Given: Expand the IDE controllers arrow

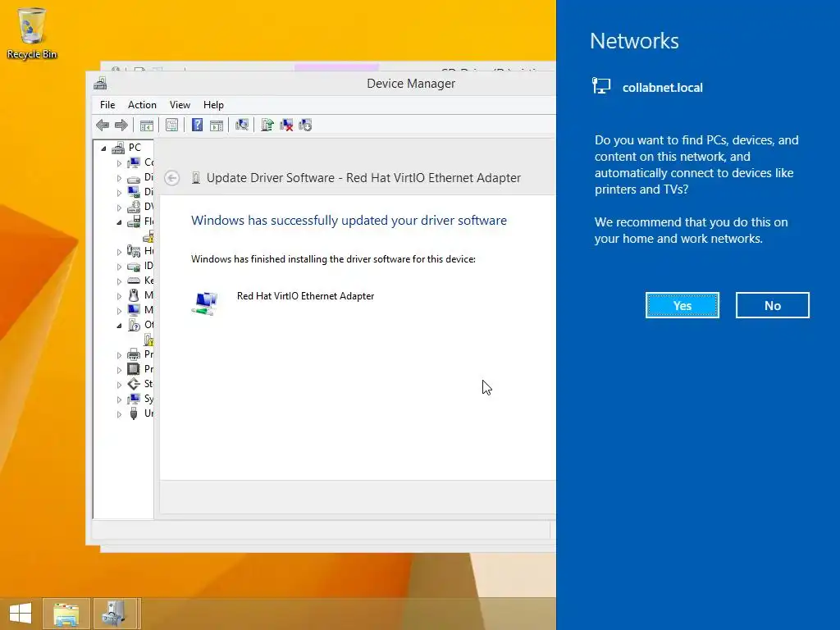Looking at the screenshot, I should (119, 267).
